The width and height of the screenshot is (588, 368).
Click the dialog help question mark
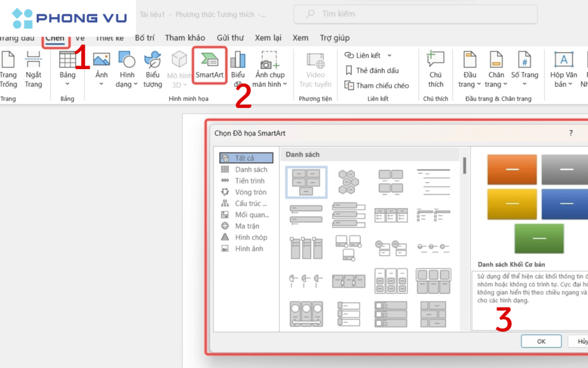570,133
